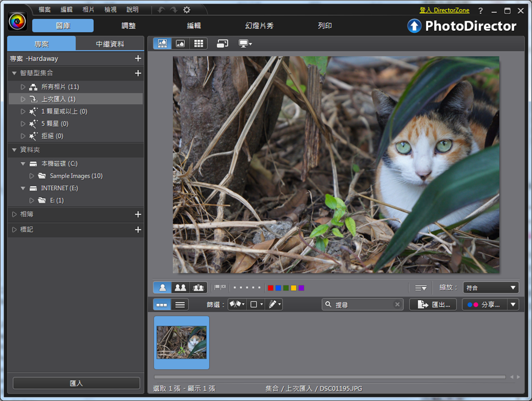The image size is (532, 401).
Task: Select the 拒絕 (0) smart collection
Action: (75, 136)
